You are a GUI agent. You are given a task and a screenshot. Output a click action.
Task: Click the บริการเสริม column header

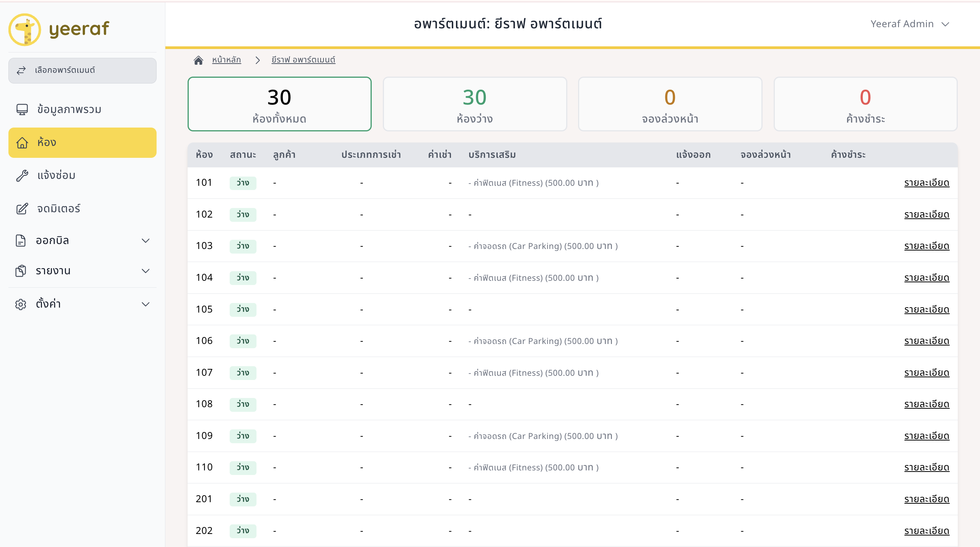(492, 155)
